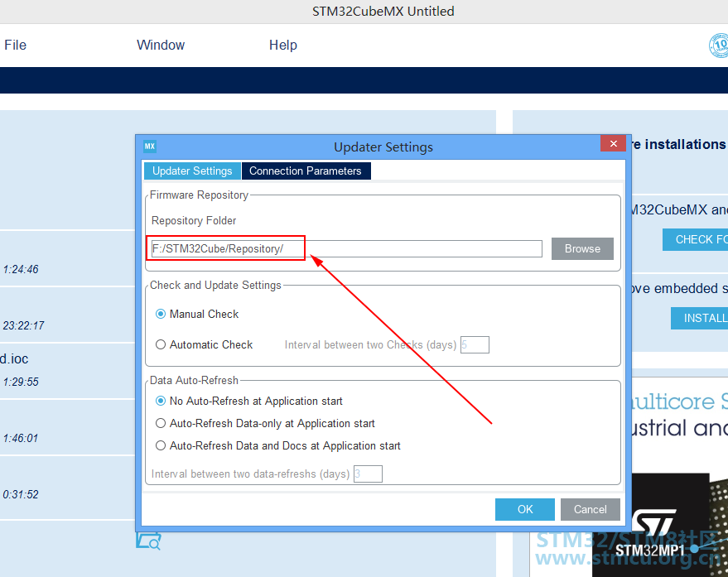728x577 pixels.
Task: Click the STM32MP1 advertisement banner
Action: pyautogui.click(x=659, y=525)
